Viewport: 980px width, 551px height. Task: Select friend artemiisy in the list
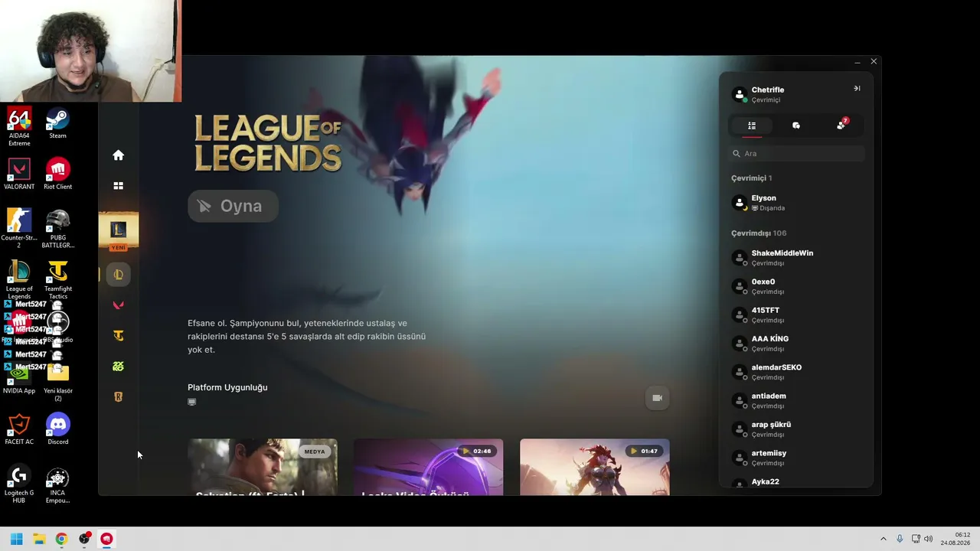click(x=796, y=458)
